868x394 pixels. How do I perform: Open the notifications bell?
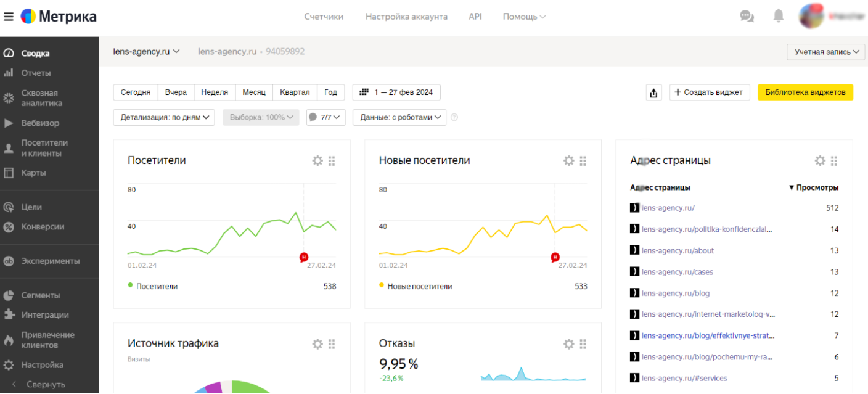(779, 16)
